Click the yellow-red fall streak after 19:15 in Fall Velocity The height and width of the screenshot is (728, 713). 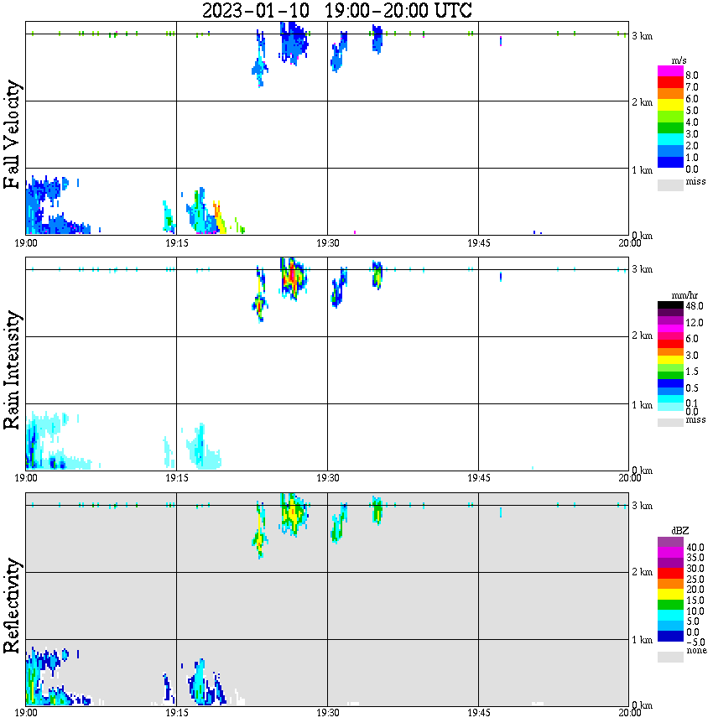coord(219,217)
